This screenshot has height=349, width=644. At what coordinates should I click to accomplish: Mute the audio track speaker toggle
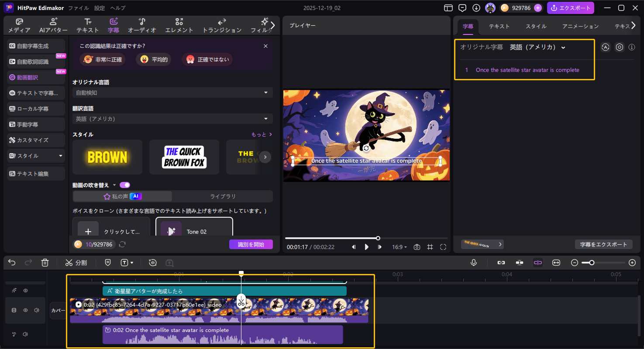(x=25, y=334)
